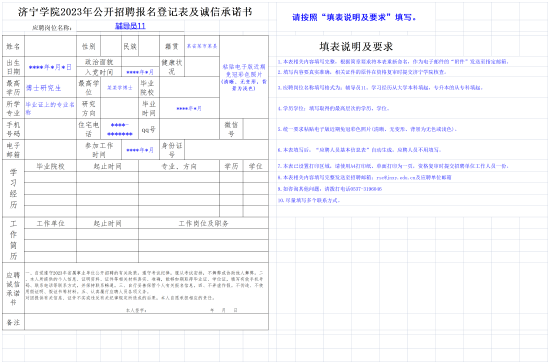This screenshot has width=550, height=364.
Task: Click the '专业、方向' column header
Action: coord(179,166)
